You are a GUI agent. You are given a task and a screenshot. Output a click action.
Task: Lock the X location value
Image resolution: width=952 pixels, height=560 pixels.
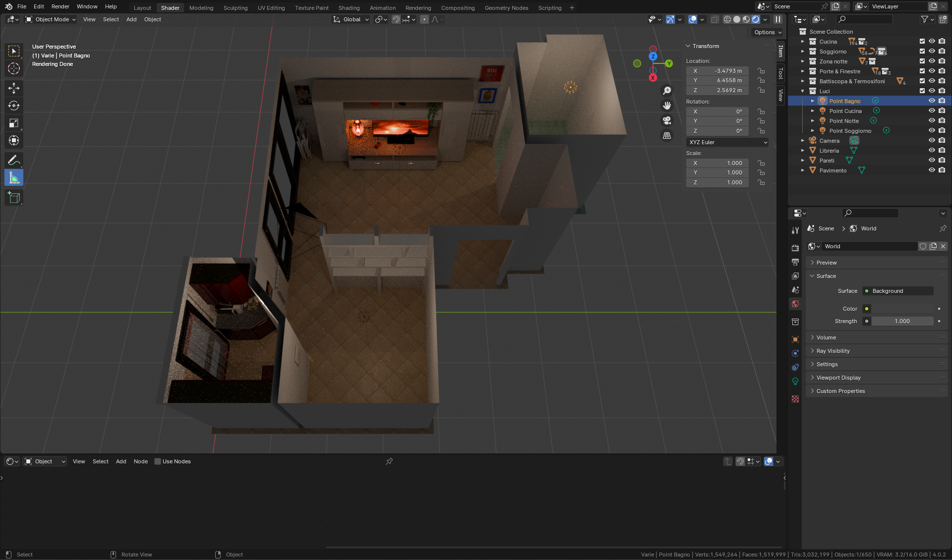[x=761, y=71]
